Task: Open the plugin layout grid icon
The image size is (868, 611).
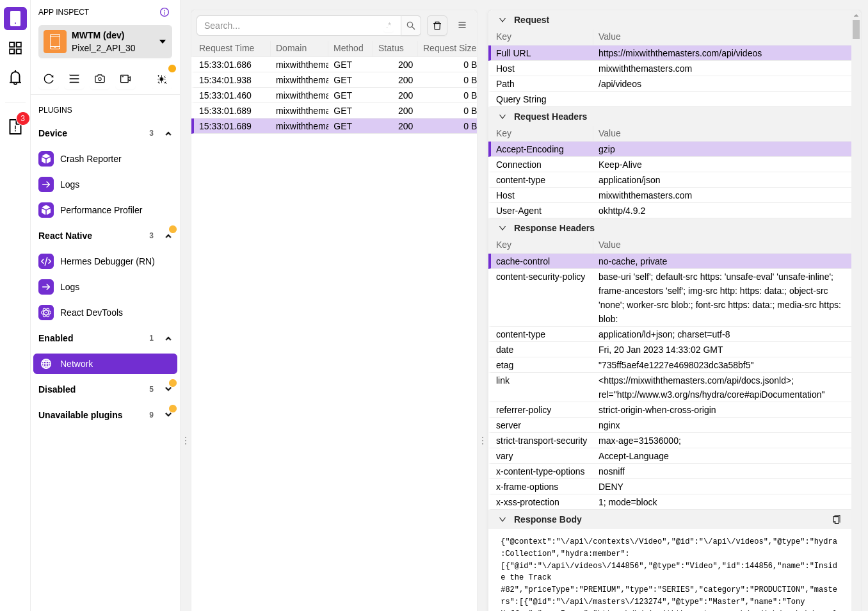Action: click(x=15, y=48)
